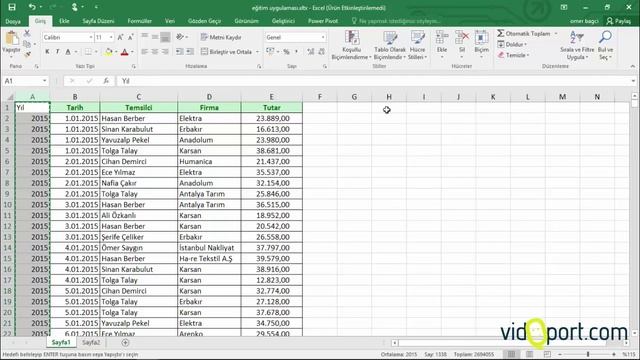Click the Decrease Indent icon

pyautogui.click(x=180, y=52)
